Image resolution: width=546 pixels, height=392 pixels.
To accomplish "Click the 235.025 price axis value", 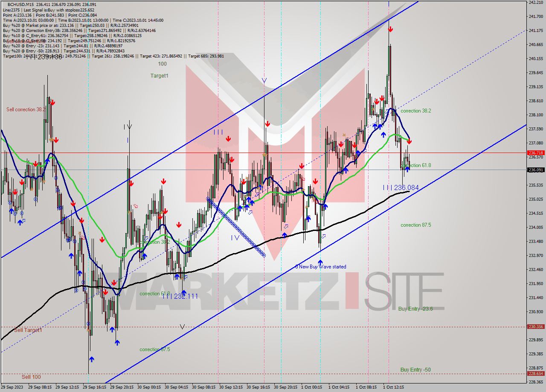I will [x=536, y=199].
